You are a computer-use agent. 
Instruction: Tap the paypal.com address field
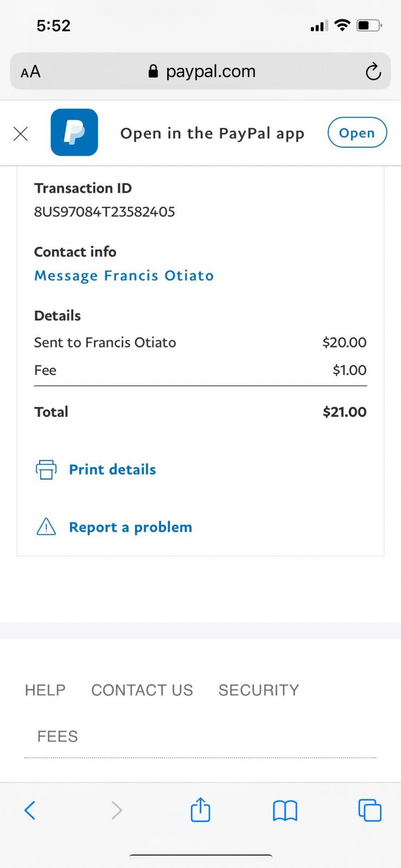pos(202,72)
